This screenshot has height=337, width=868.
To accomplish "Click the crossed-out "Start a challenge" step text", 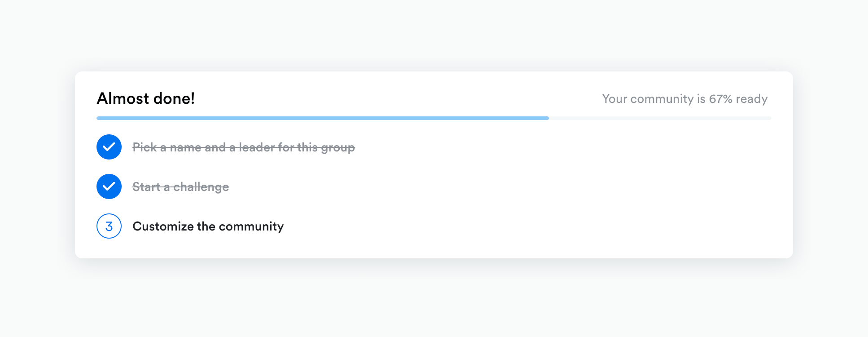I will click(x=180, y=187).
